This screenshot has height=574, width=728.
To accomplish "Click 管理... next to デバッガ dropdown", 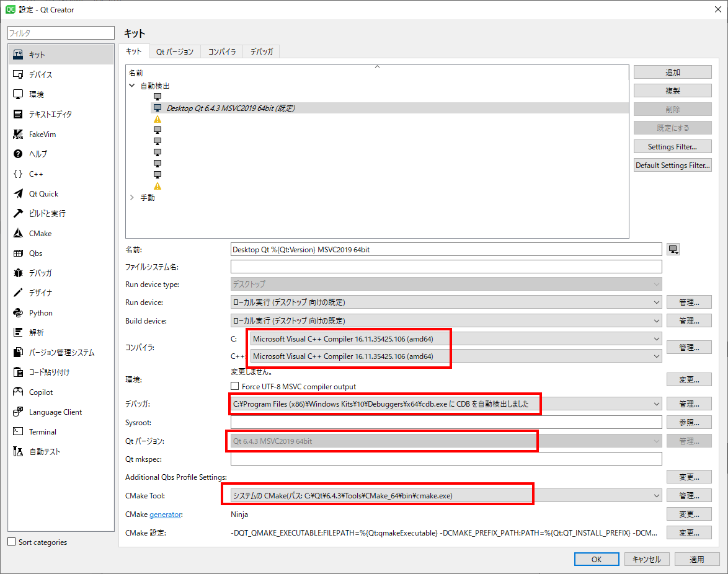I will pyautogui.click(x=689, y=404).
